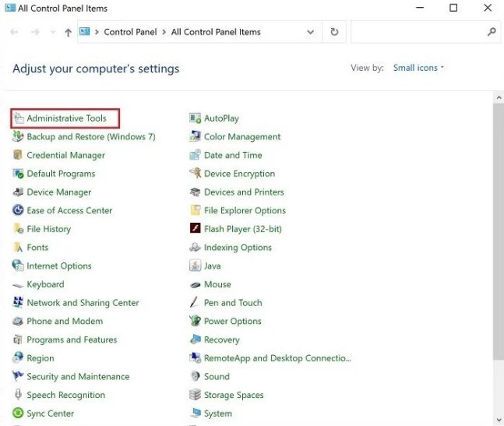Viewport: 504px width, 426px height.
Task: Expand the address bar history dropdown
Action: (x=311, y=32)
